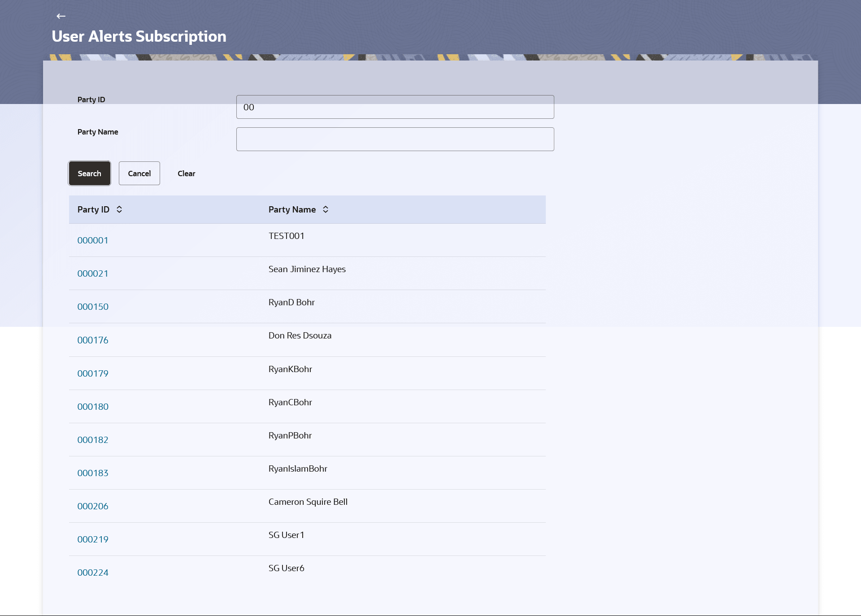This screenshot has width=861, height=616.
Task: Open party ID 000176 link
Action: [x=93, y=340]
